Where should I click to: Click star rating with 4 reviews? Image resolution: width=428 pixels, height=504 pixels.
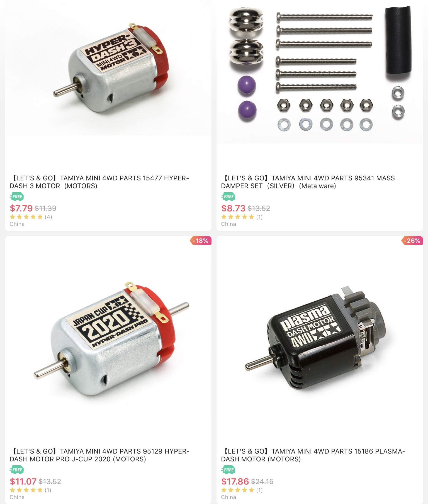pyautogui.click(x=31, y=217)
